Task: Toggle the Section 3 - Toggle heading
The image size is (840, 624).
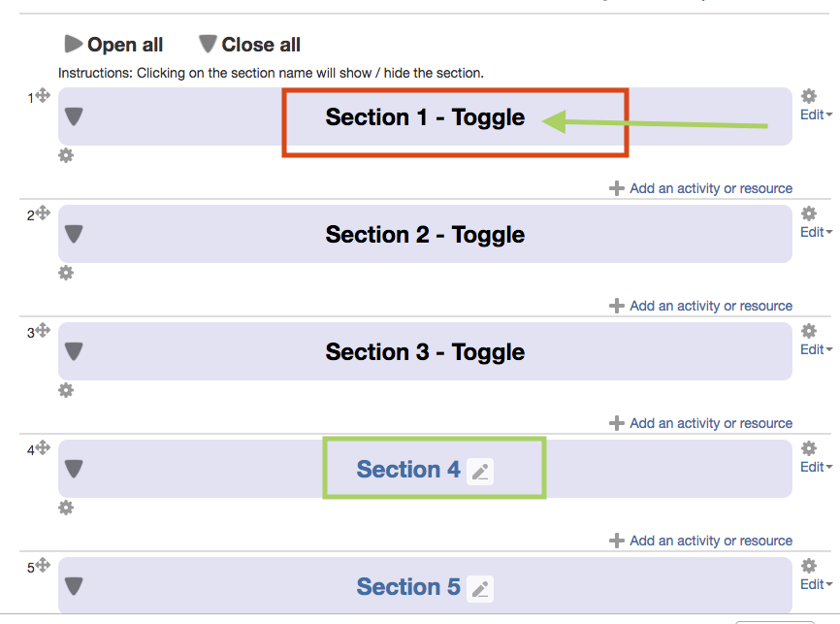Action: click(425, 351)
